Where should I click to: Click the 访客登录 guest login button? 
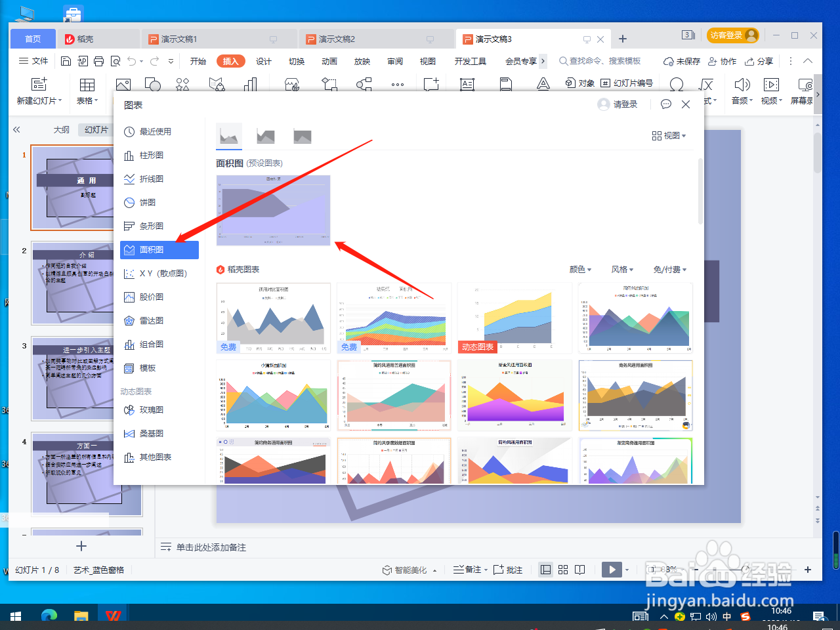[x=733, y=35]
